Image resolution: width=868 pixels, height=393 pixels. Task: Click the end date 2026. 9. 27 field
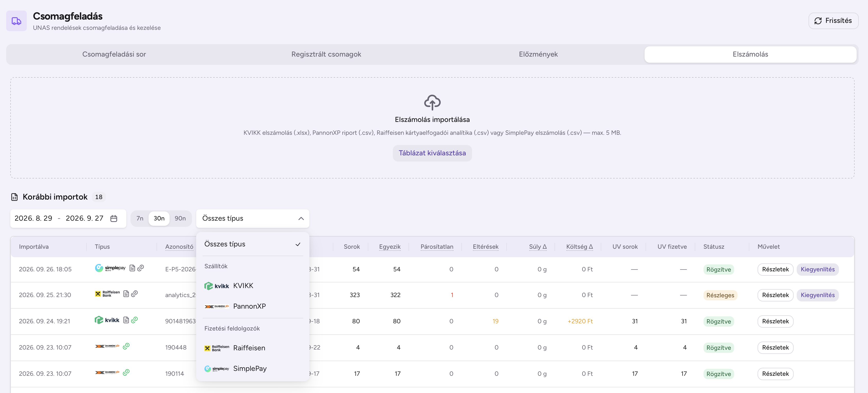[85, 219]
